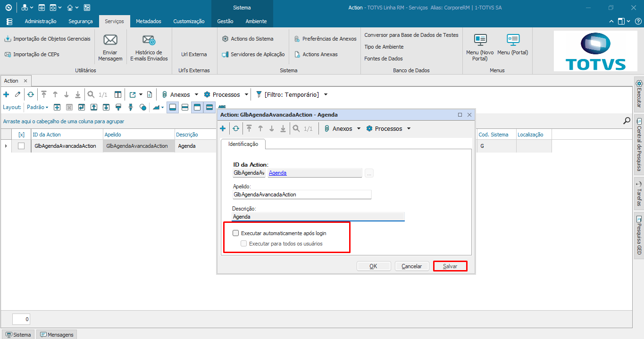Click the four-square window layout icon in title bar
Viewport: 644px width, 339px height.
[87, 8]
